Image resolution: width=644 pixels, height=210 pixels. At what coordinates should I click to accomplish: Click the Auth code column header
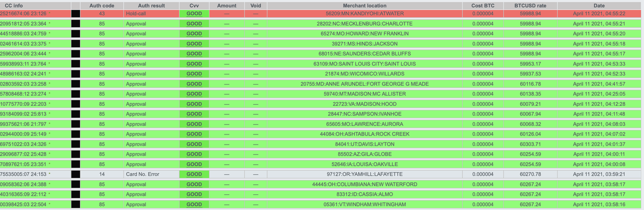point(102,6)
